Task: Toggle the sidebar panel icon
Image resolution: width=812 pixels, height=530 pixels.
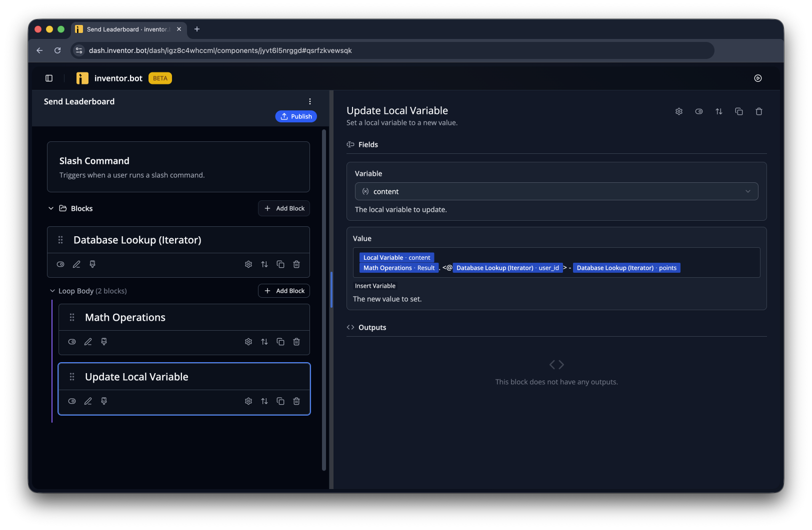Action: (x=49, y=78)
